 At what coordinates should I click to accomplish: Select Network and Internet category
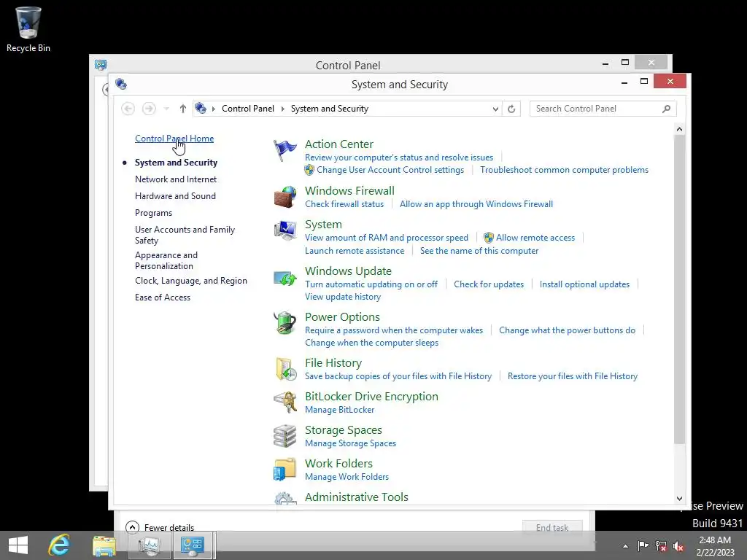(x=176, y=179)
